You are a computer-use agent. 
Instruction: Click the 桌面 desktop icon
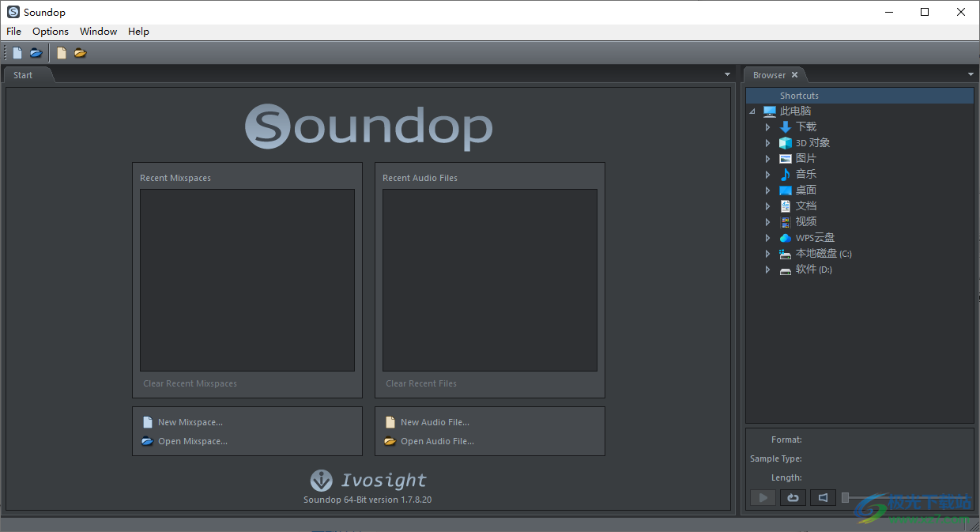tap(785, 191)
